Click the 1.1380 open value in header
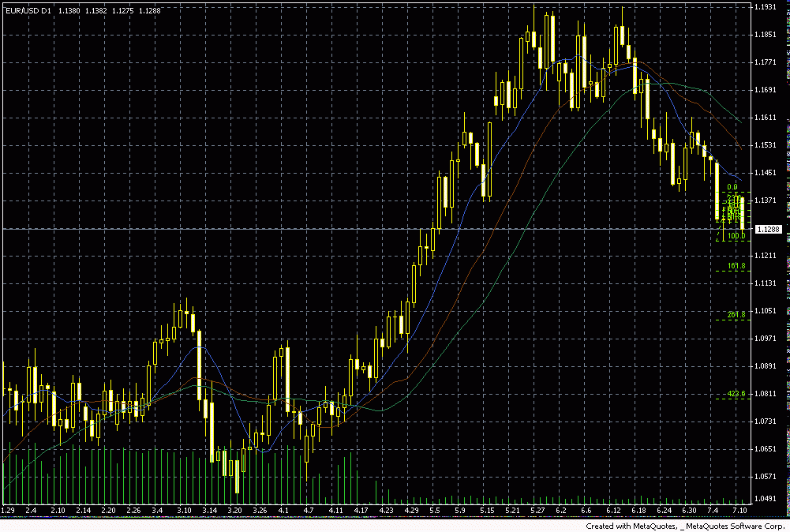The width and height of the screenshot is (790, 532). [69, 10]
